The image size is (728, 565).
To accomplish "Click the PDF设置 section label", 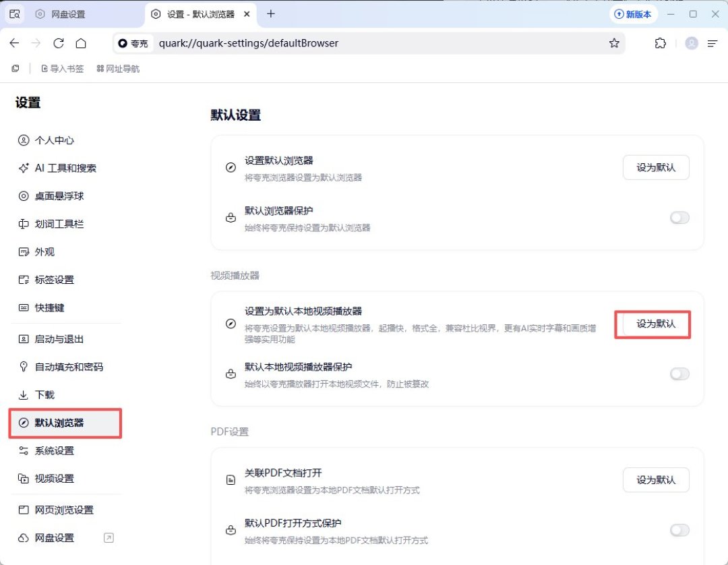I will pyautogui.click(x=230, y=432).
